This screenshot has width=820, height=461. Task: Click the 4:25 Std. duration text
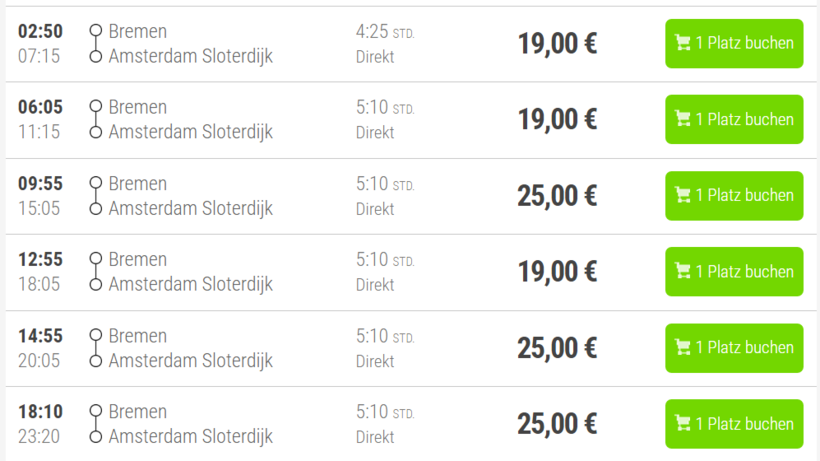tap(384, 32)
